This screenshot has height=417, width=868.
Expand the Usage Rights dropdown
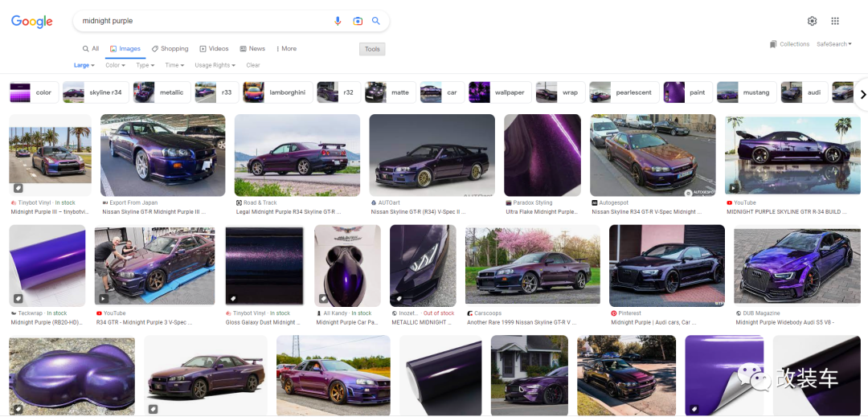click(215, 65)
